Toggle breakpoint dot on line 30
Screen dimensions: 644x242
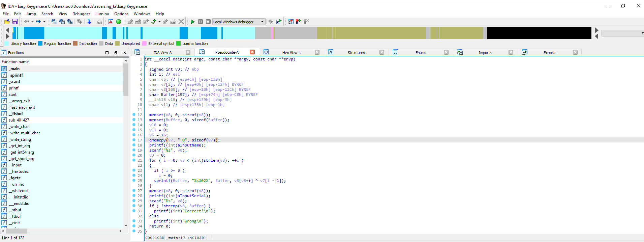tap(134, 206)
